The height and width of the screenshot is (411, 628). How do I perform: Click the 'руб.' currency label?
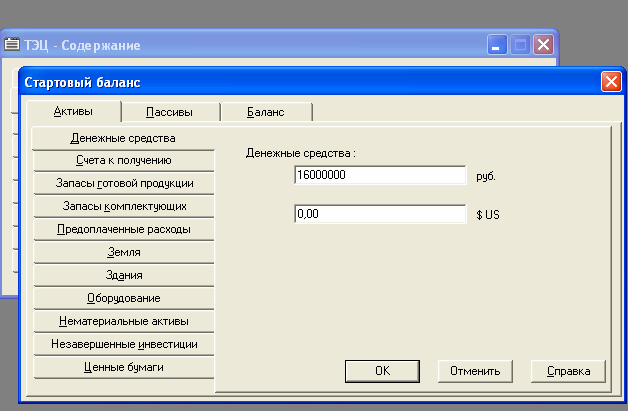486,176
